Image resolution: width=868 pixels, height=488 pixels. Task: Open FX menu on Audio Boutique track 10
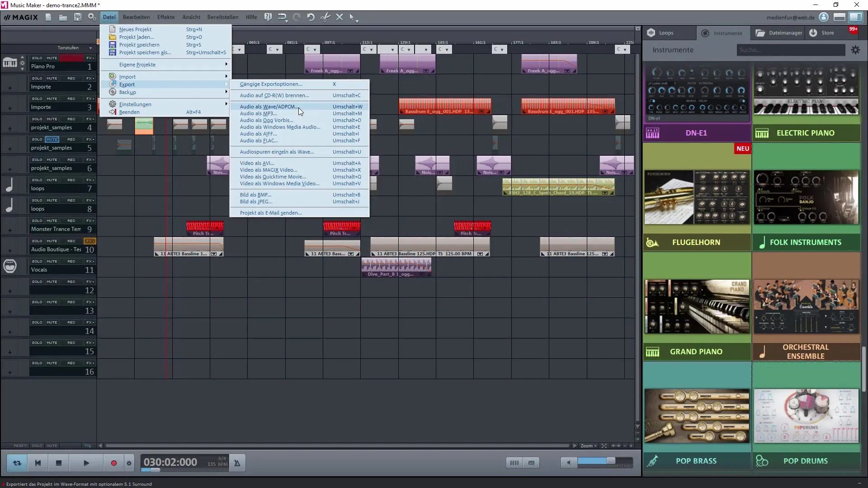coord(90,241)
